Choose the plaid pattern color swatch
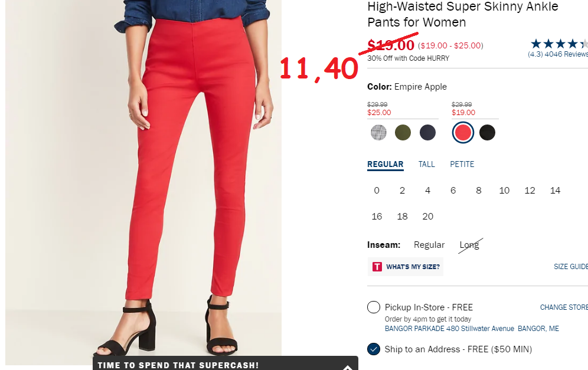 pyautogui.click(x=378, y=132)
